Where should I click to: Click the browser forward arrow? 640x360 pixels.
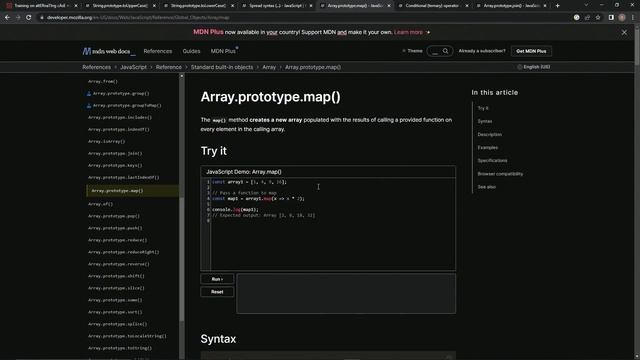tap(18, 18)
